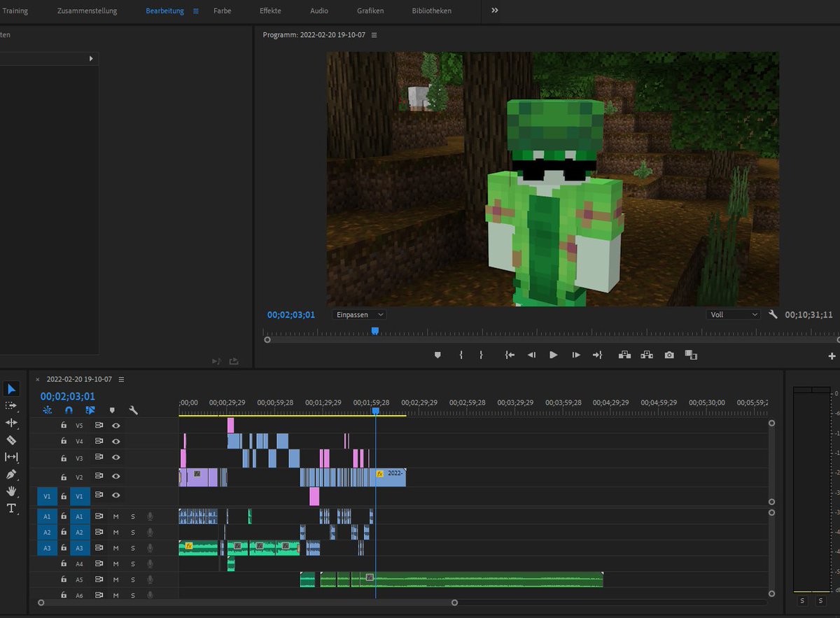The height and width of the screenshot is (618, 840).
Task: Select the Ripple Edit tool
Action: 12,423
